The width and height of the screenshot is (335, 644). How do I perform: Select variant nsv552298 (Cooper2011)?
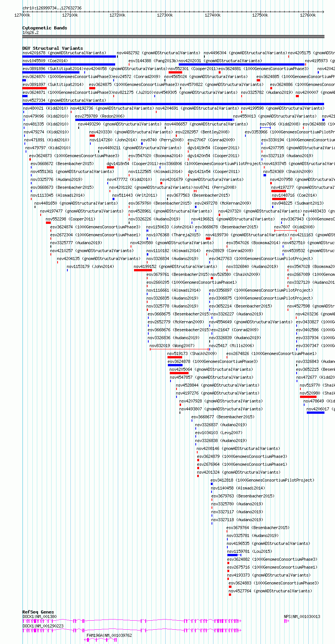point(70,219)
